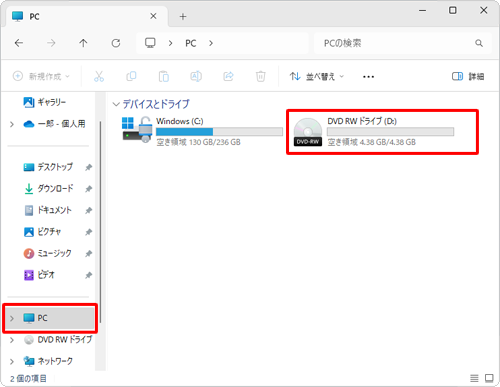Click the pin icon beside ダウンロード
The height and width of the screenshot is (387, 500).
pyautogui.click(x=88, y=189)
